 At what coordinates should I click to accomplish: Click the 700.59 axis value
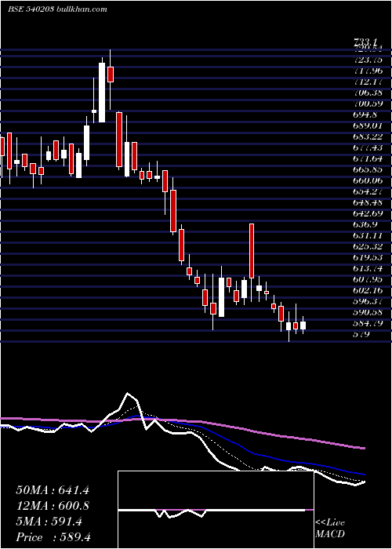[368, 104]
